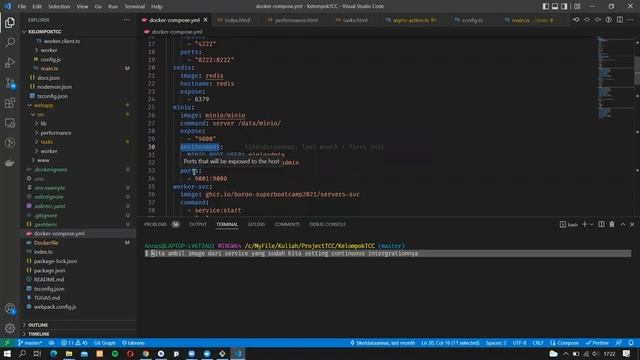This screenshot has width=640, height=360.
Task: Open Manage gear in activity bar
Action: click(10, 328)
